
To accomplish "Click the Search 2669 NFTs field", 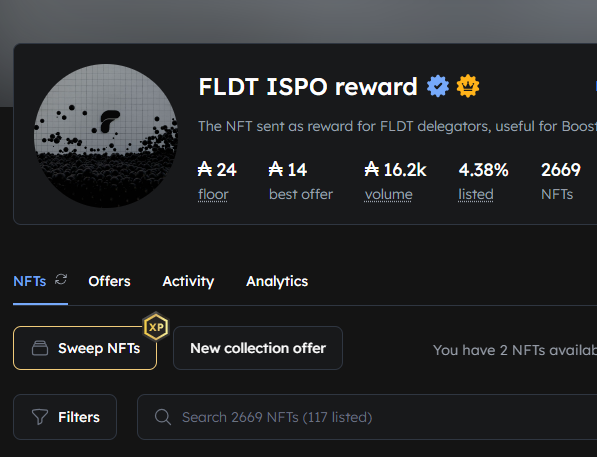I will [367, 417].
